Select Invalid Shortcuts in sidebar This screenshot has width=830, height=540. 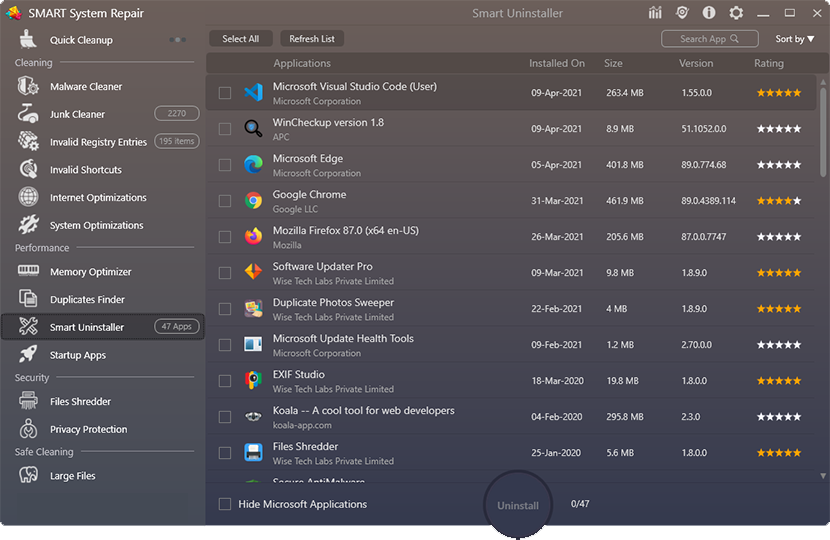click(x=86, y=170)
